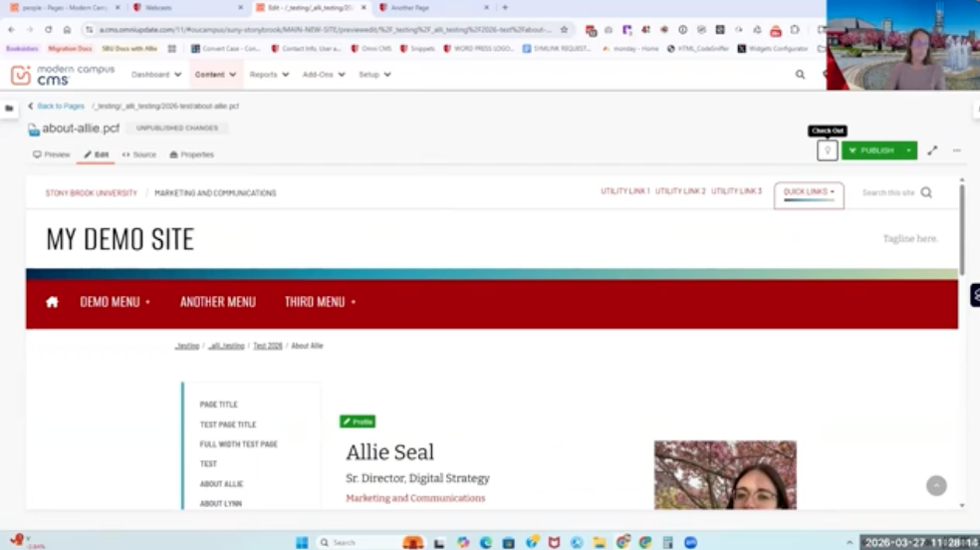Click Test Page Title in the side navigation
Image resolution: width=980 pixels, height=550 pixels.
tap(227, 424)
